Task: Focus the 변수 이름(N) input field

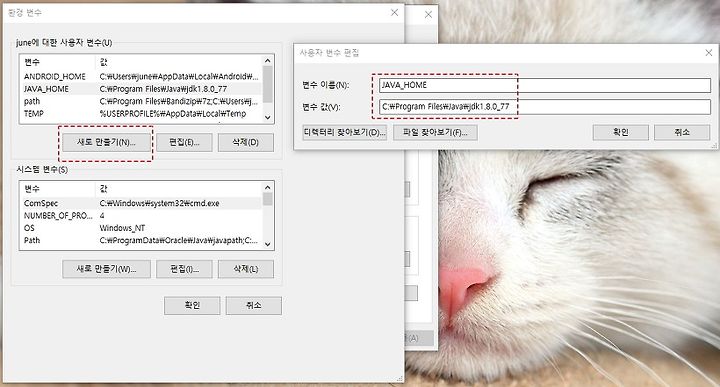Action: click(x=545, y=85)
